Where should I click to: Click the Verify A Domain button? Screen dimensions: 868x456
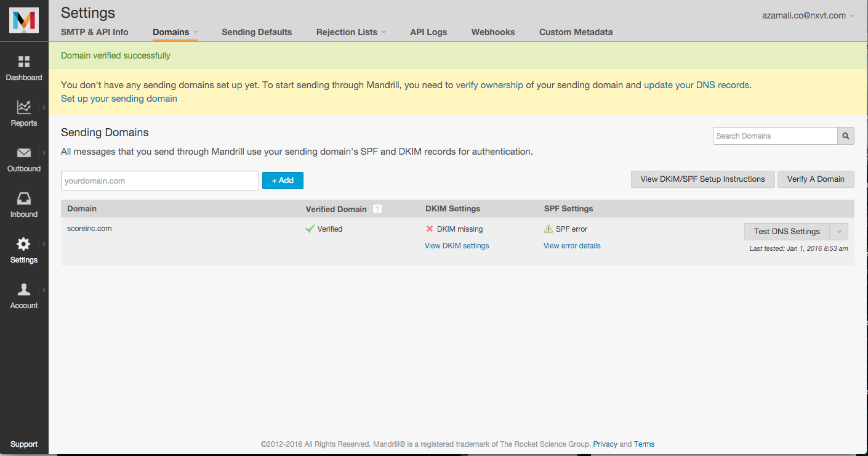816,179
